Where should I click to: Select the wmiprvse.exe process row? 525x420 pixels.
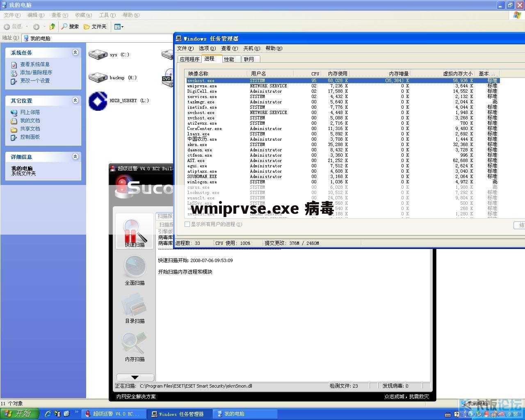(x=343, y=86)
